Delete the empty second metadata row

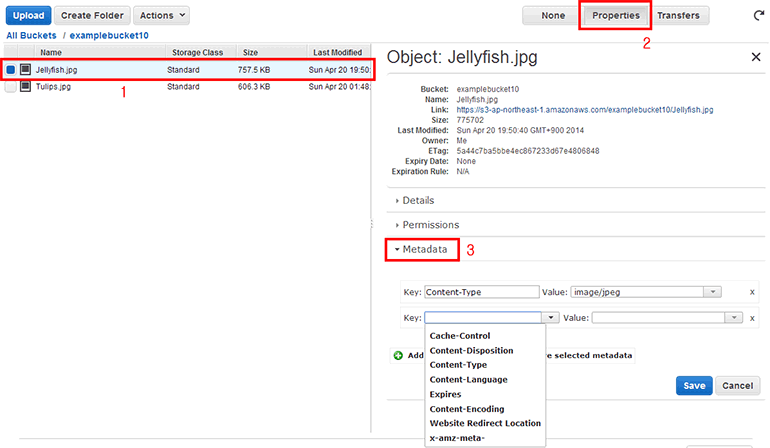click(x=752, y=317)
